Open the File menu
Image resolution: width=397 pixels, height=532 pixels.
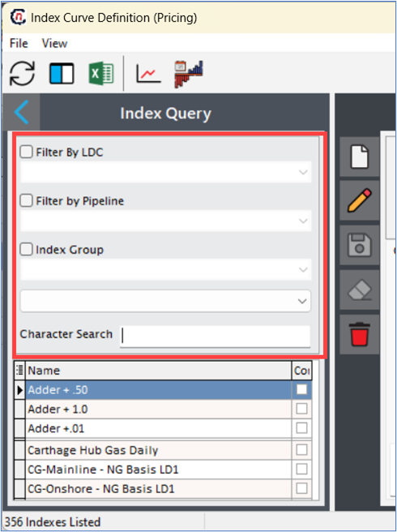pos(19,44)
